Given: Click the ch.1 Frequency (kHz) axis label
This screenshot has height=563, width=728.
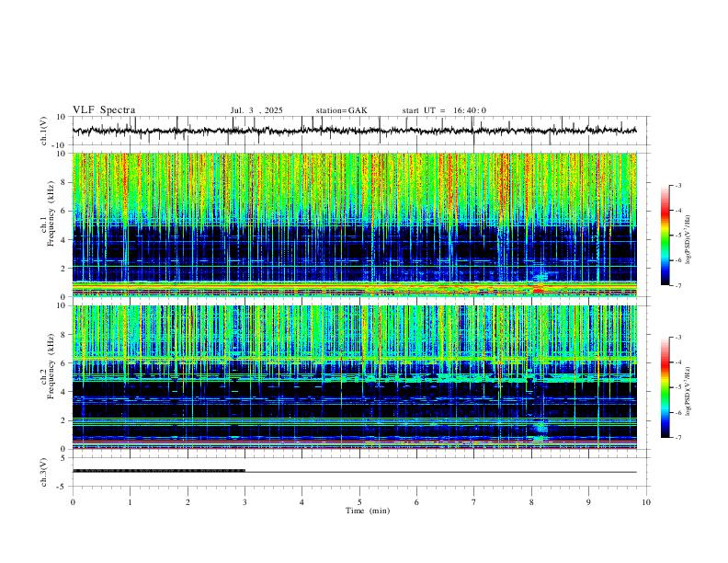Looking at the screenshot, I should 48,213.
